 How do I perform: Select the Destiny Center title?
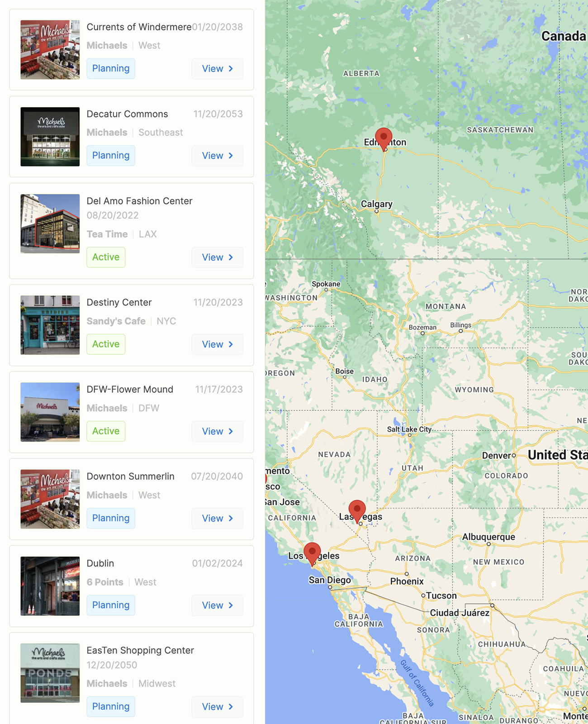[x=119, y=302]
